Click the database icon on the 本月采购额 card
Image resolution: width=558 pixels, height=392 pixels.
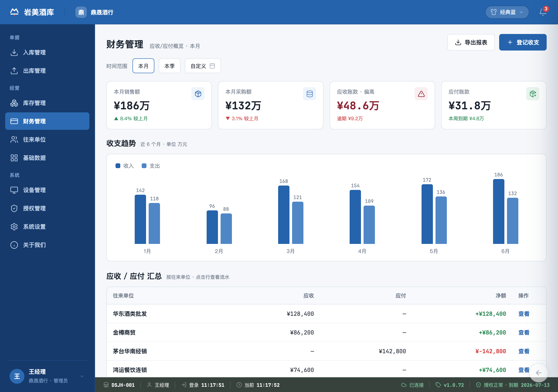pos(309,94)
